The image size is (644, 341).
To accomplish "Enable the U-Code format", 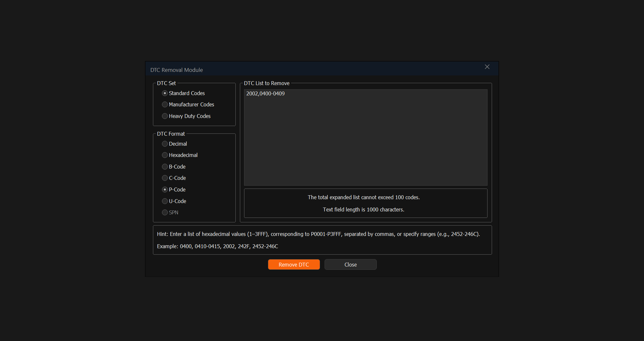I will tap(165, 201).
